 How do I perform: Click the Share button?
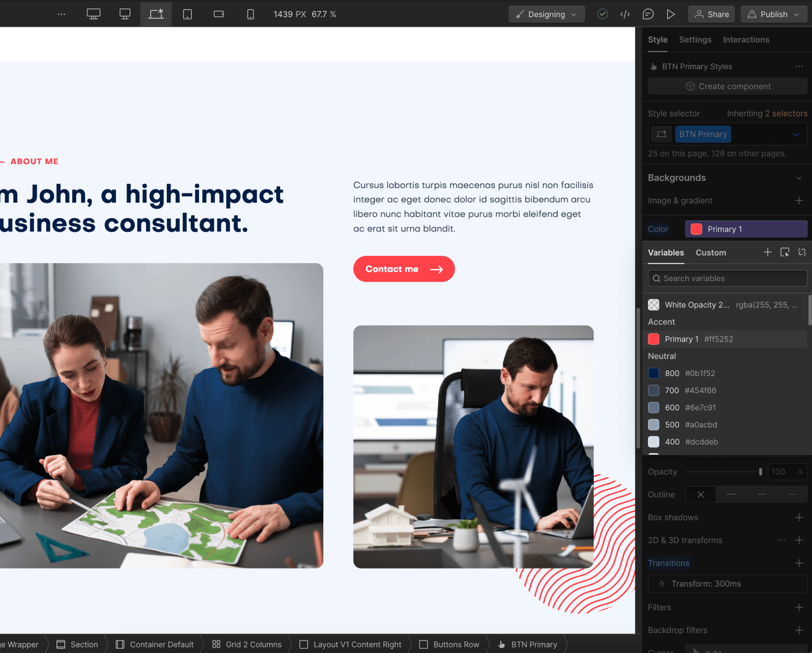711,13
